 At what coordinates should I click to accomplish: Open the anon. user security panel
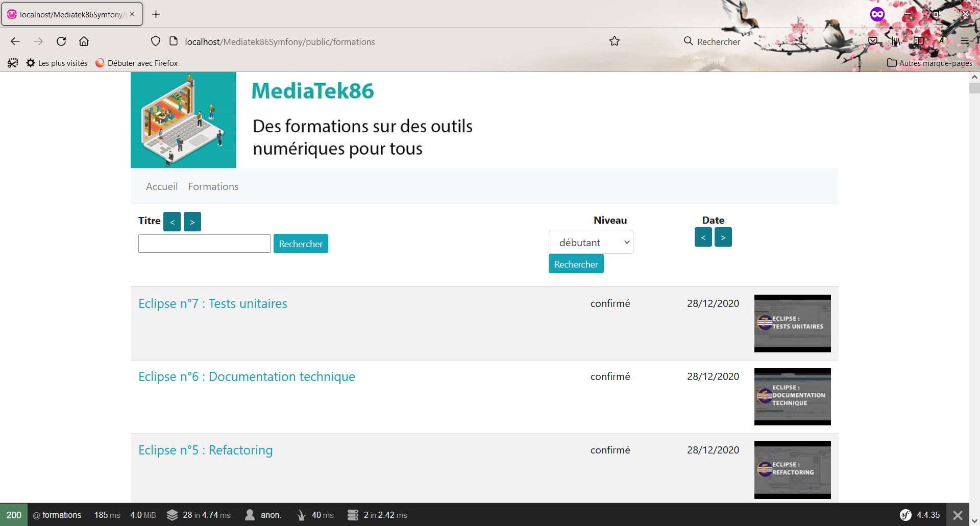pos(263,515)
